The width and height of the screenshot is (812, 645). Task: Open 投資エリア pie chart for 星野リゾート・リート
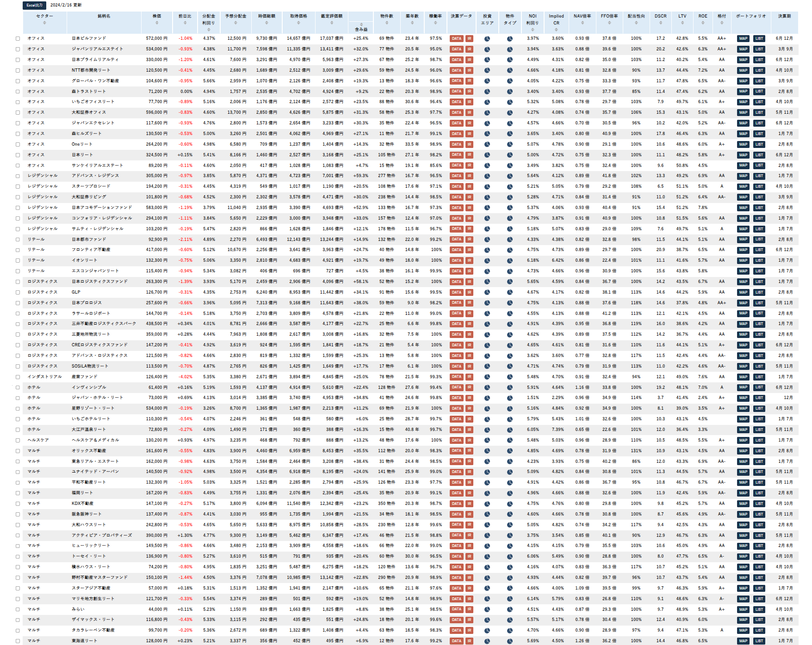point(487,409)
